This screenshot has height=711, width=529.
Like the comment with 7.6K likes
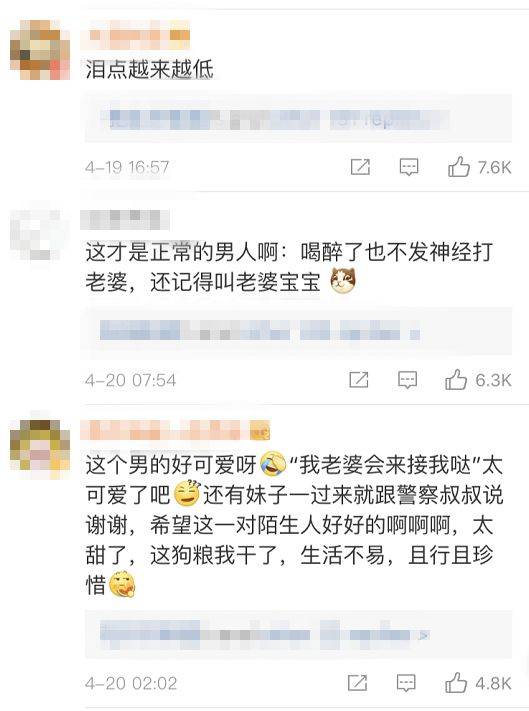pos(458,167)
